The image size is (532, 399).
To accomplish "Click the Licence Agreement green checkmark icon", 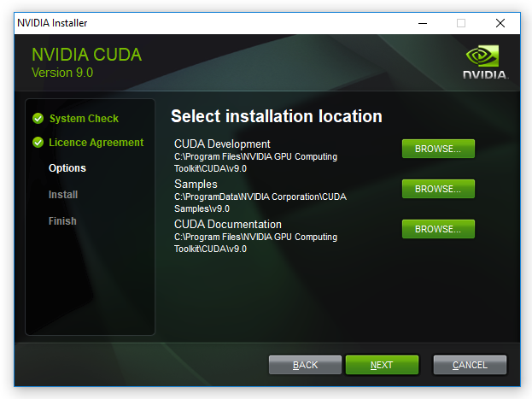I will [38, 143].
